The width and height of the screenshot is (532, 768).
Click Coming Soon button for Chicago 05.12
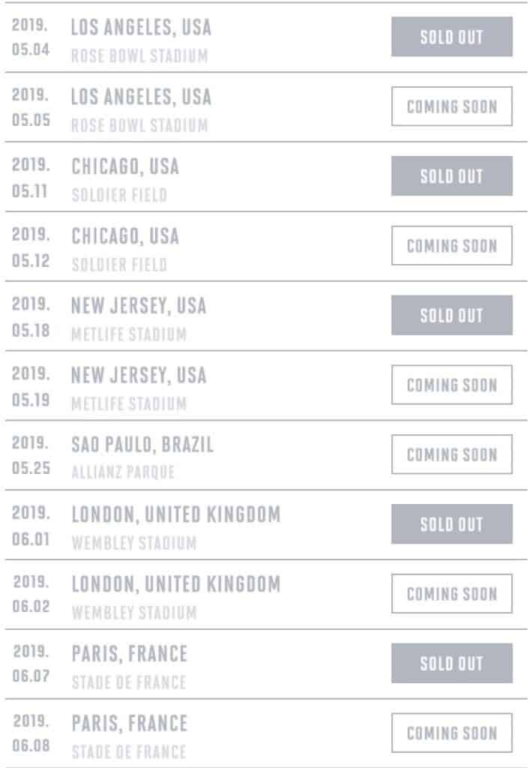(x=451, y=246)
